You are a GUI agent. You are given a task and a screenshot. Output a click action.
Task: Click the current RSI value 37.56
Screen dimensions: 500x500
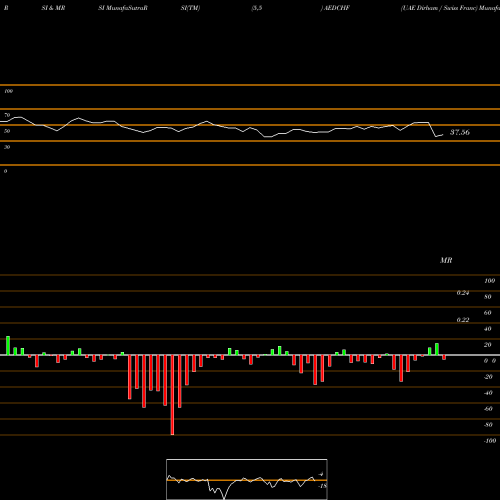460,132
